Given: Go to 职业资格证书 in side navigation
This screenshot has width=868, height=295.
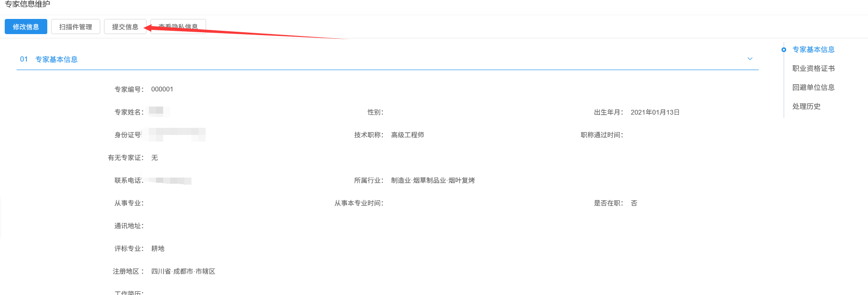Looking at the screenshot, I should (x=813, y=69).
